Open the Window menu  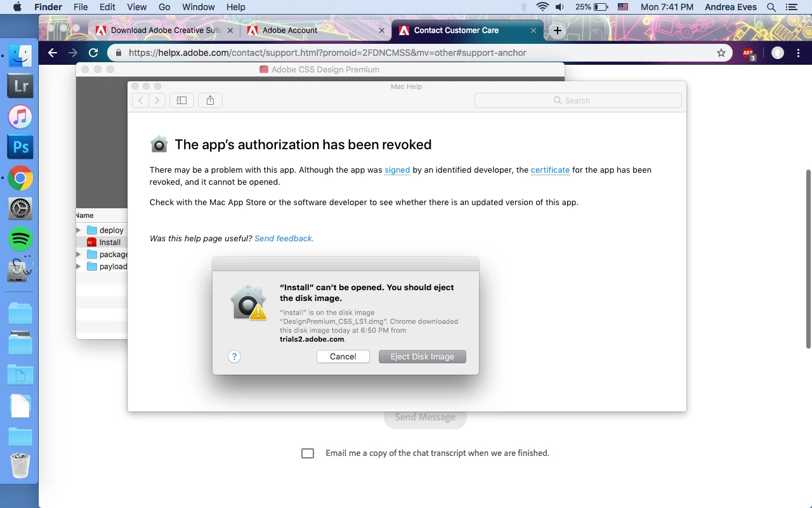coord(198,7)
